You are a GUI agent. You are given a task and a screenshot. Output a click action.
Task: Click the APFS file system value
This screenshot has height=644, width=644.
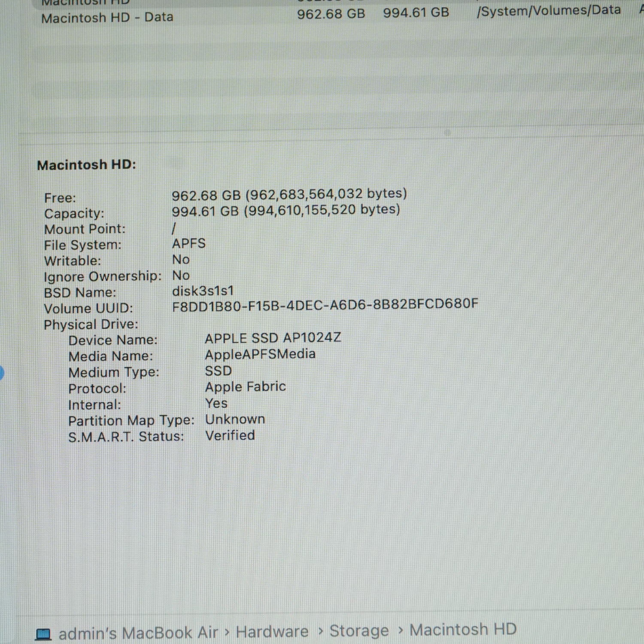pos(189,244)
